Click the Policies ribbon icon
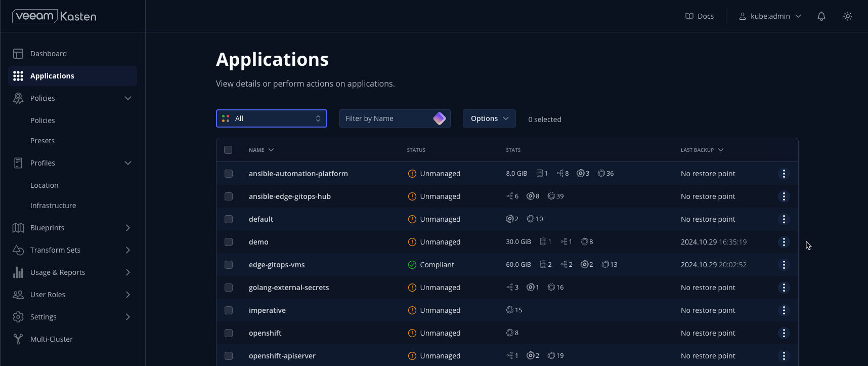 18,98
